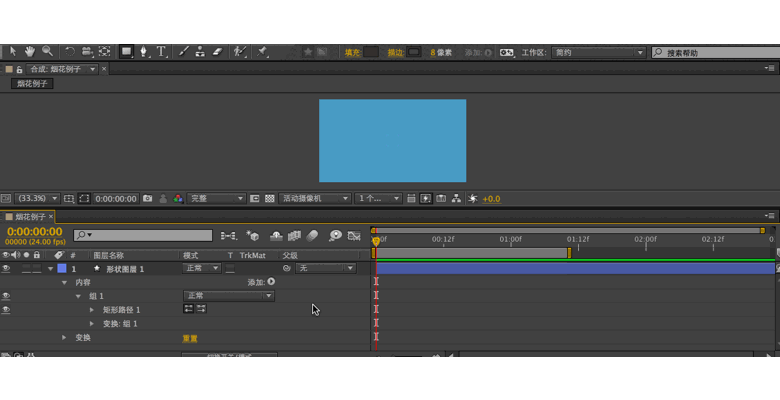Click the snapshot camera icon in viewer

(x=148, y=199)
